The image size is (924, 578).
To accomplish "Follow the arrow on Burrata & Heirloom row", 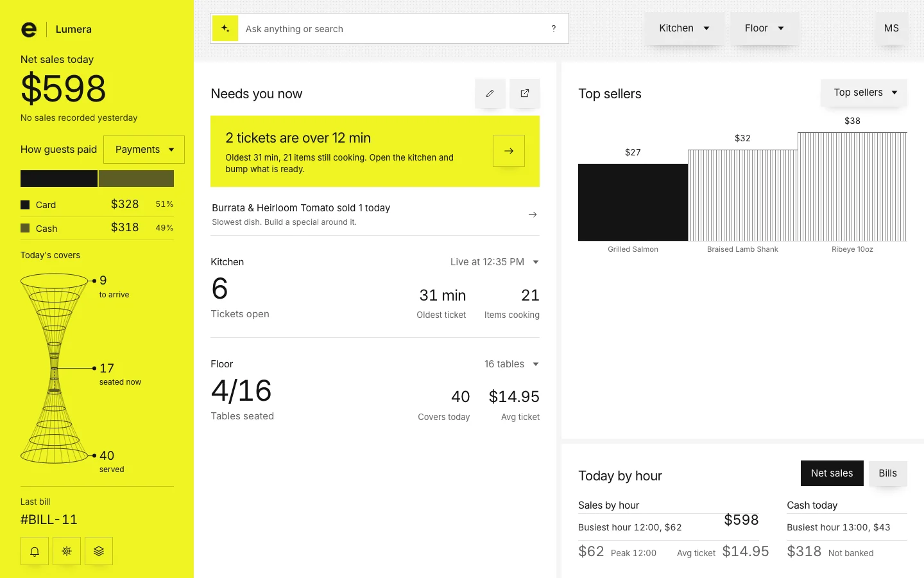I will click(x=533, y=215).
